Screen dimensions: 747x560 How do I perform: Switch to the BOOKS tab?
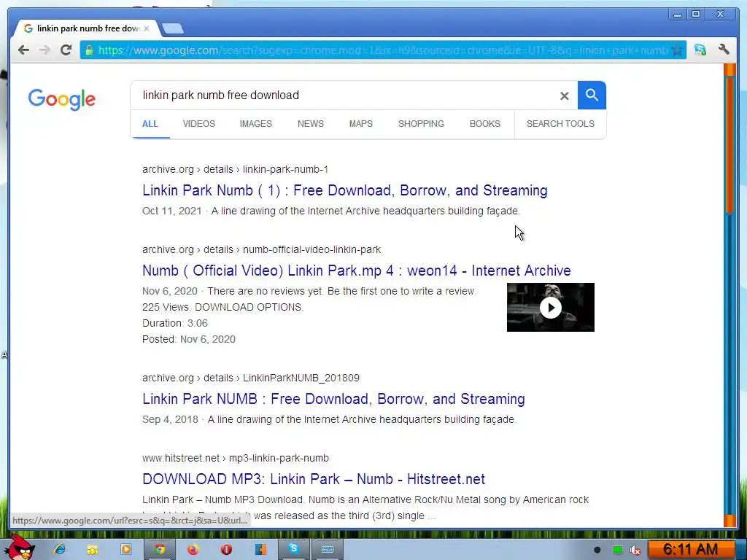[485, 124]
